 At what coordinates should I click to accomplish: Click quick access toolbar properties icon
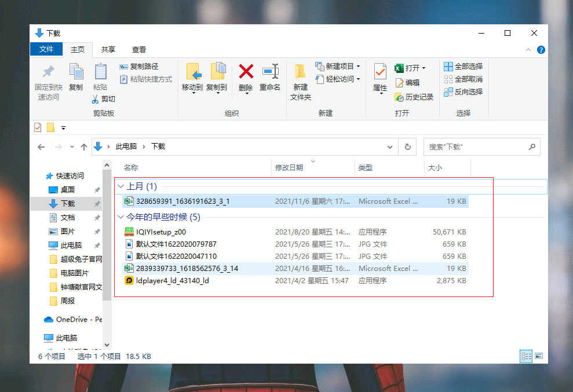point(38,127)
